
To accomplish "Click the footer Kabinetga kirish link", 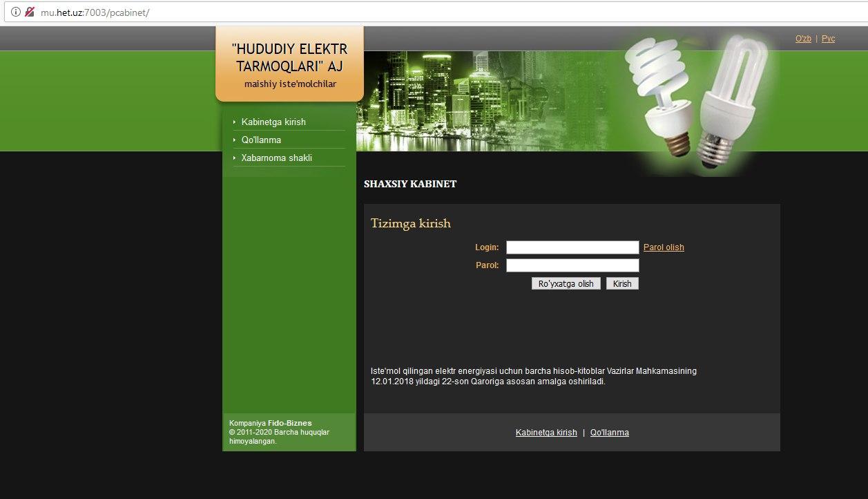I will pyautogui.click(x=546, y=433).
